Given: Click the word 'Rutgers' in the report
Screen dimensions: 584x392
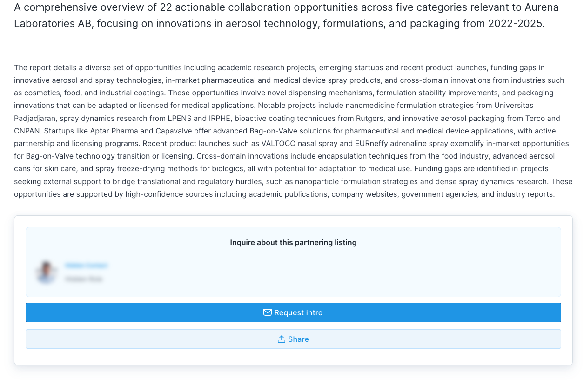Looking at the screenshot, I should (368, 118).
